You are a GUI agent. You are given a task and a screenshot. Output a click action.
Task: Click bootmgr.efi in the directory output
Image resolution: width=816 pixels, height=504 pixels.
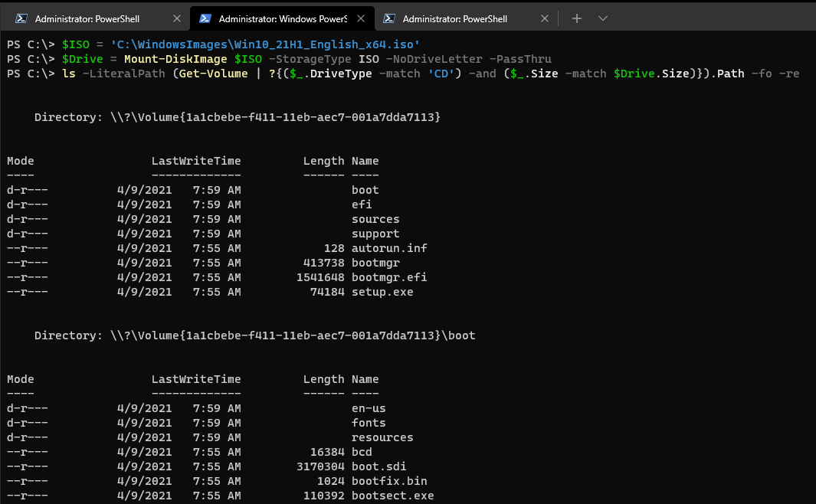[x=389, y=277]
